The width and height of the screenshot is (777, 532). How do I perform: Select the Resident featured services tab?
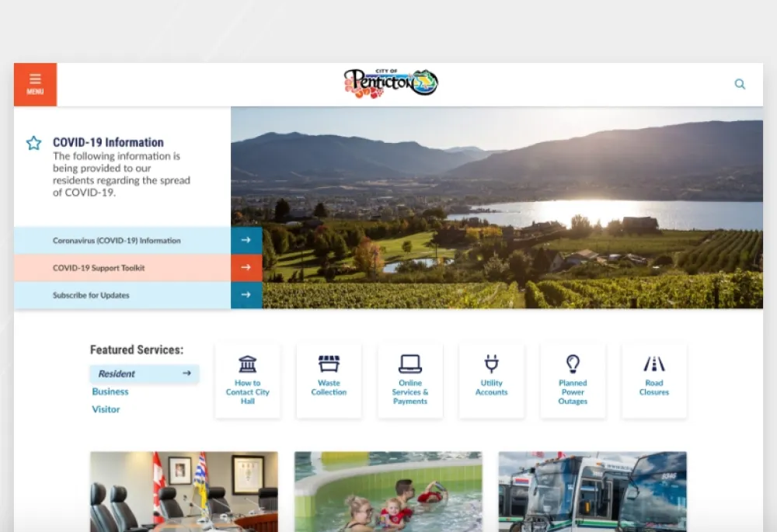click(x=145, y=374)
